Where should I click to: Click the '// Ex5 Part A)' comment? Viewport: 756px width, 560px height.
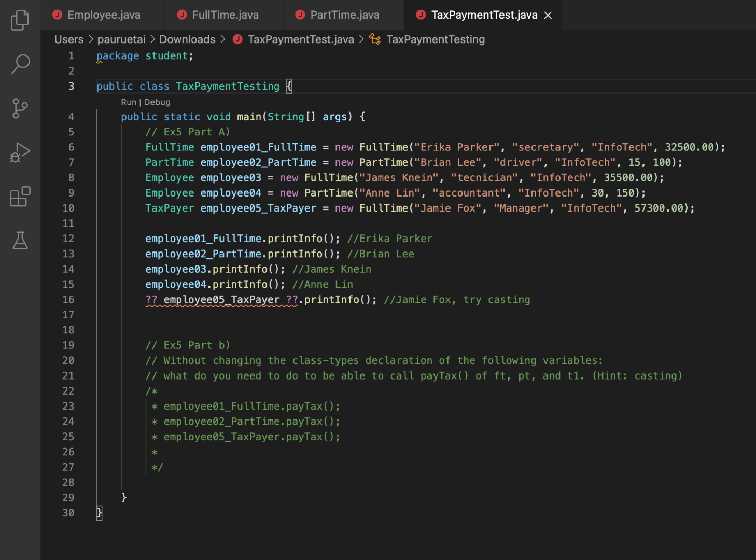pyautogui.click(x=188, y=132)
